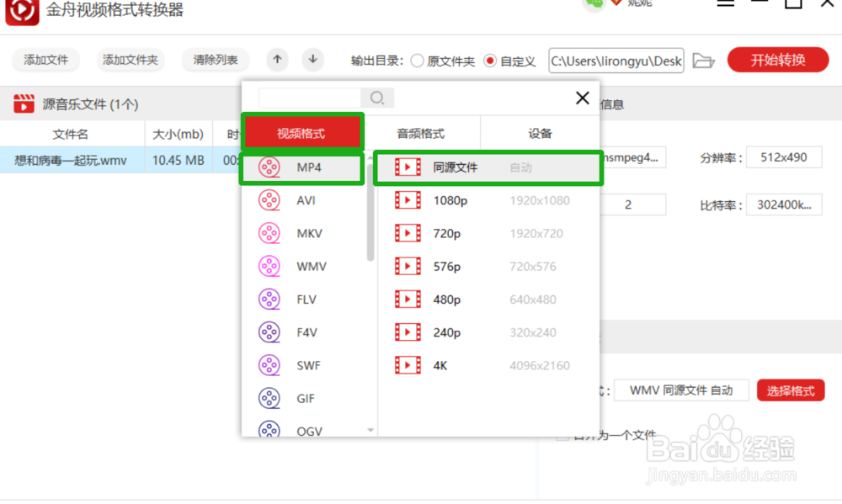This screenshot has width=842, height=504.
Task: Select the 720p preset row
Action: (x=488, y=233)
